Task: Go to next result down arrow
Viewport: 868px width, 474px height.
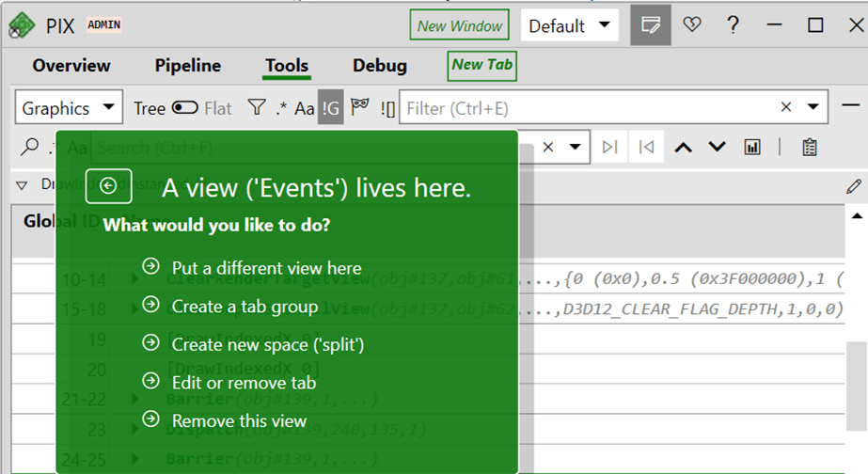Action: [717, 147]
